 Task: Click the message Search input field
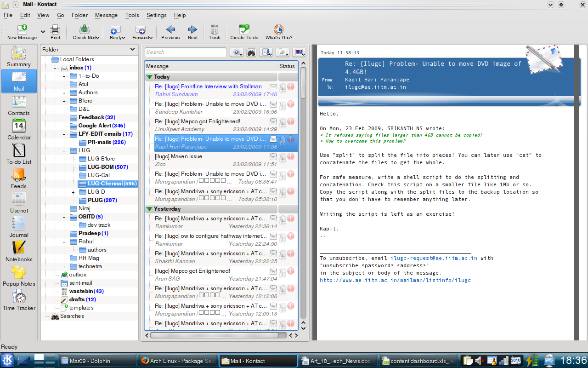(x=186, y=52)
